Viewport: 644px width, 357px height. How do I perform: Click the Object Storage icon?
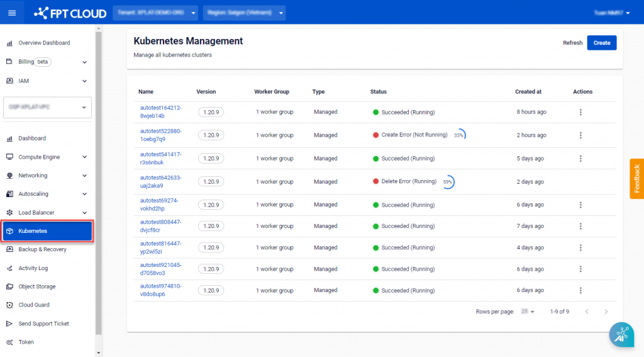[x=9, y=286]
